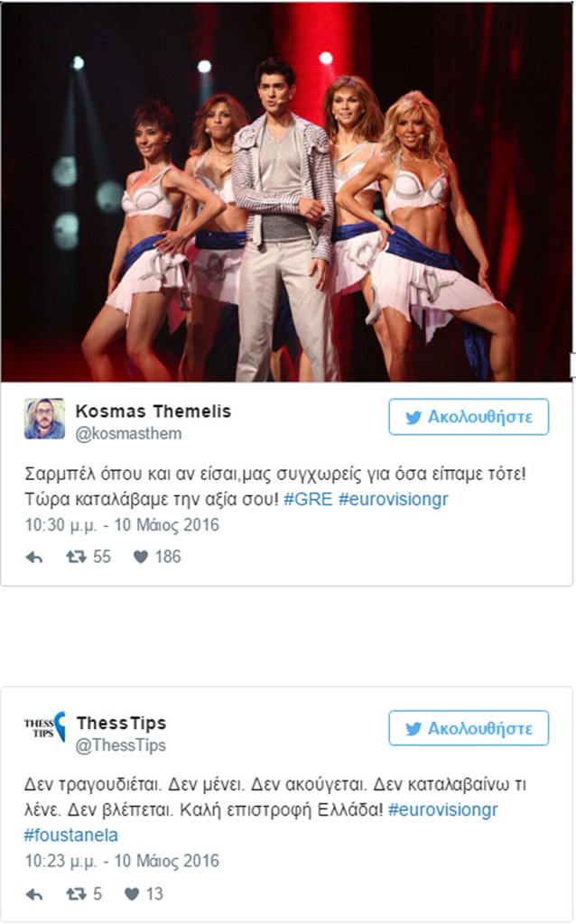Open #eurovisiongr hashtag in Kosmas tweet

pos(394,499)
